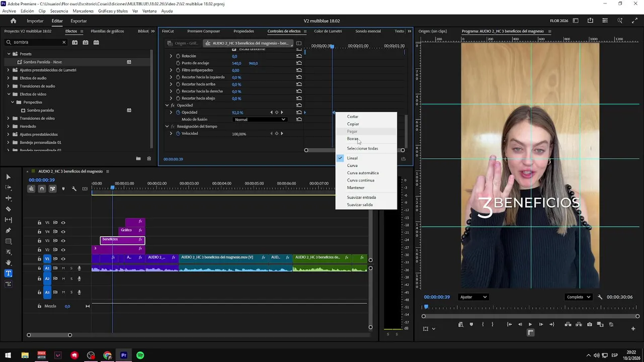Viewport: 644px width, 362px height.
Task: Step forward one frame in Program monitor
Action: click(541, 324)
